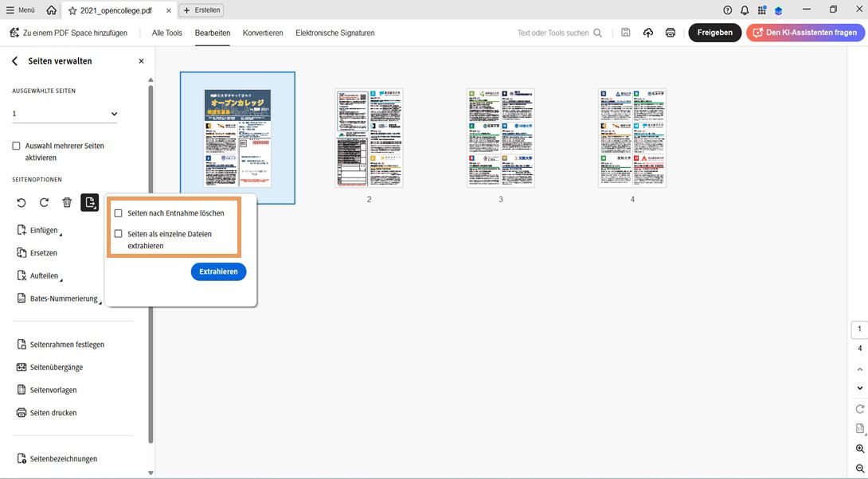
Task: Rotate page clockwise icon
Action: tap(45, 202)
